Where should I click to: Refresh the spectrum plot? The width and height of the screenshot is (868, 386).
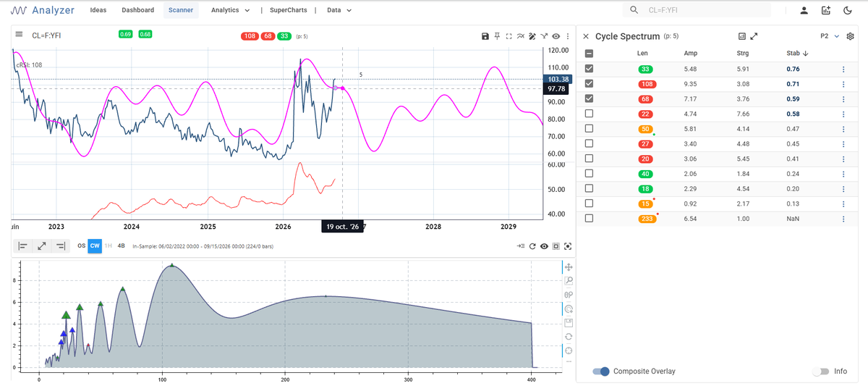tap(532, 246)
